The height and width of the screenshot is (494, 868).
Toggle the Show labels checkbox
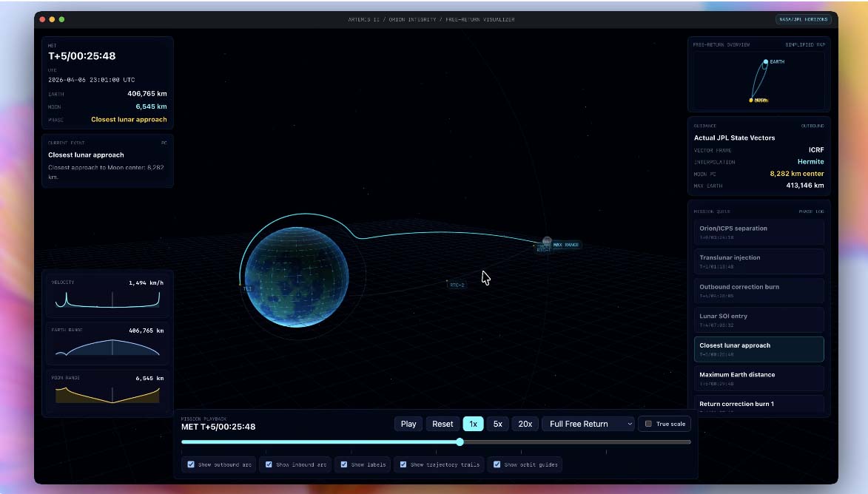[344, 464]
